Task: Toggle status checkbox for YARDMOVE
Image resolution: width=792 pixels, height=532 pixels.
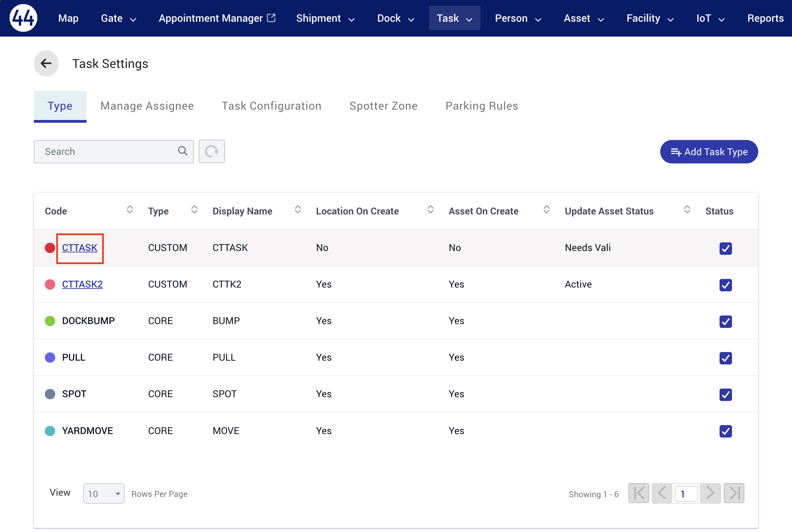Action: [726, 431]
